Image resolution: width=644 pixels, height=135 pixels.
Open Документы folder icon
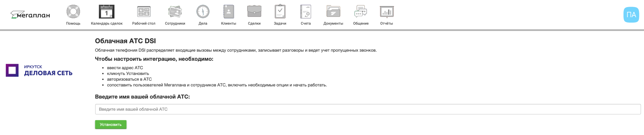333,11
